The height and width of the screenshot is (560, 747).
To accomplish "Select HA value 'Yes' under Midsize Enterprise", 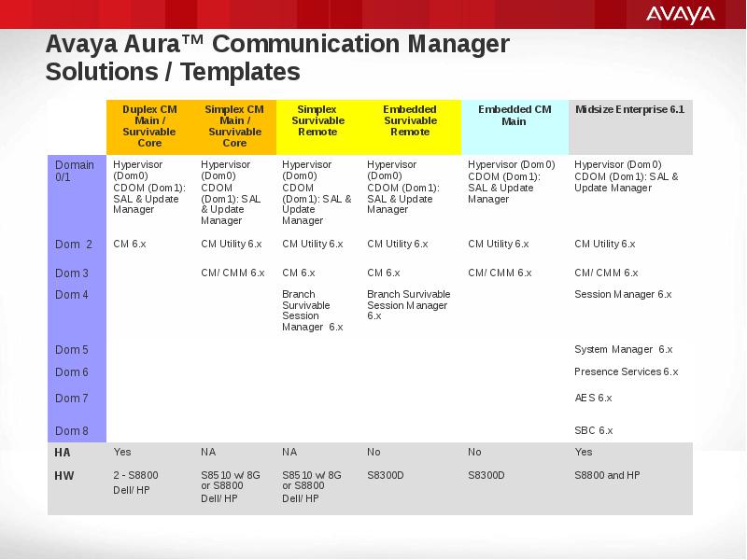I will click(x=583, y=453).
